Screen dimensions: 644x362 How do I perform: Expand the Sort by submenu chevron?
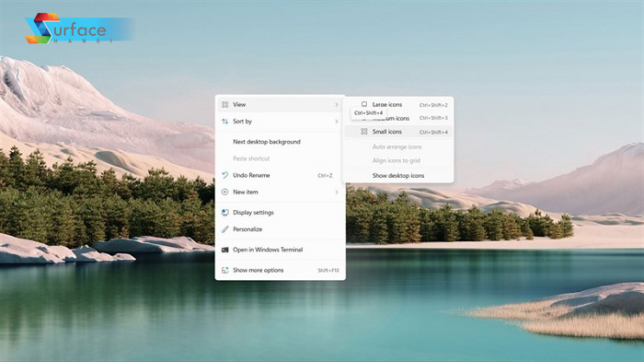point(337,122)
